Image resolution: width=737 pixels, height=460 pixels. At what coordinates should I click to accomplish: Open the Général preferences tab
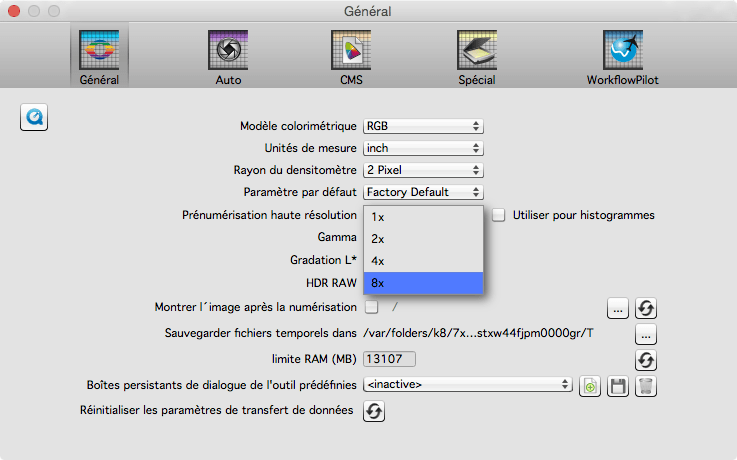pos(99,57)
